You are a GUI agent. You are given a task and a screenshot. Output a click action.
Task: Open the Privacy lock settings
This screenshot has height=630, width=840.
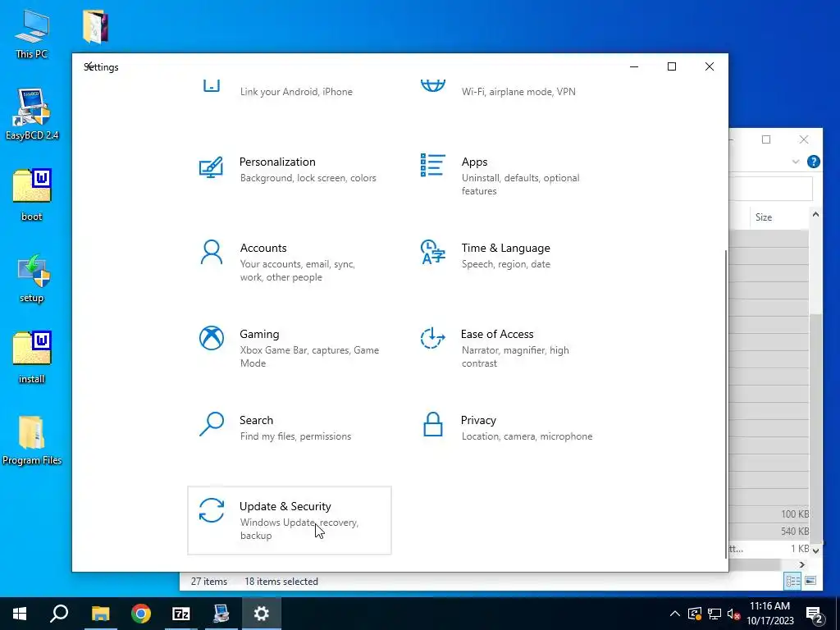click(511, 434)
